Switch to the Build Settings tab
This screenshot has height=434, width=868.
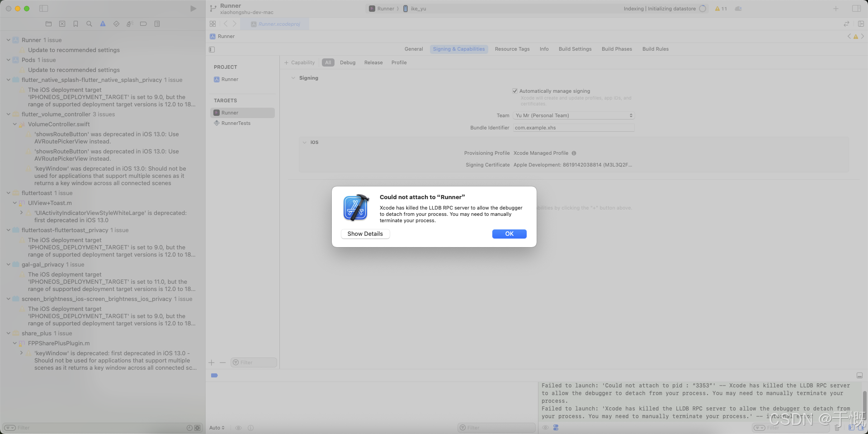(575, 49)
